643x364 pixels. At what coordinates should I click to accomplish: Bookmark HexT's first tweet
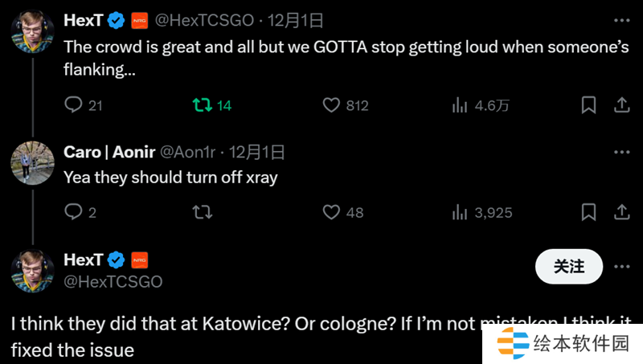click(x=588, y=105)
